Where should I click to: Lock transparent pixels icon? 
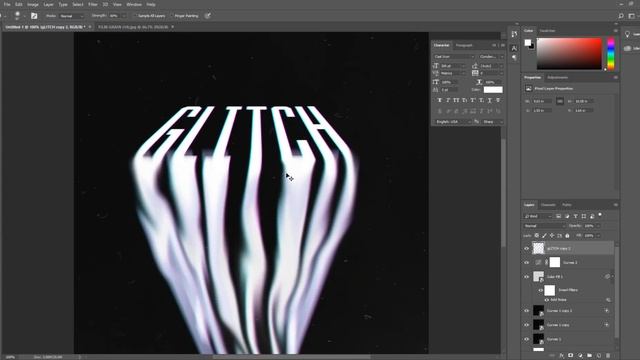coord(536,236)
